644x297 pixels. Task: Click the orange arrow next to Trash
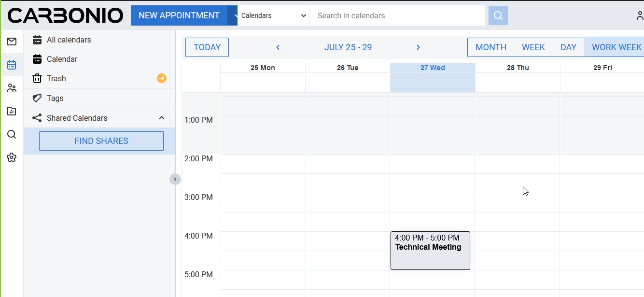[x=161, y=78]
